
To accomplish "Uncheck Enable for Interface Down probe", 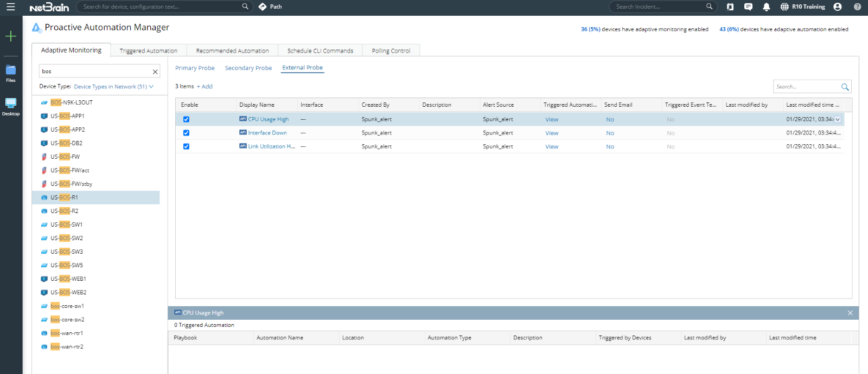I will (x=186, y=133).
